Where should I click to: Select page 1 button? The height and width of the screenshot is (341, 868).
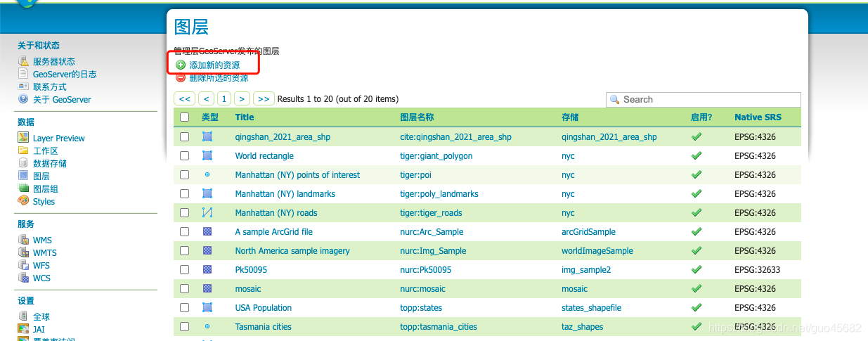coord(224,99)
